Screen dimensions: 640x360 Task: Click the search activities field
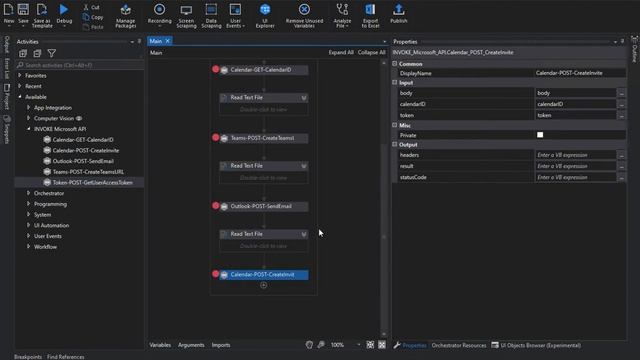pyautogui.click(x=80, y=65)
